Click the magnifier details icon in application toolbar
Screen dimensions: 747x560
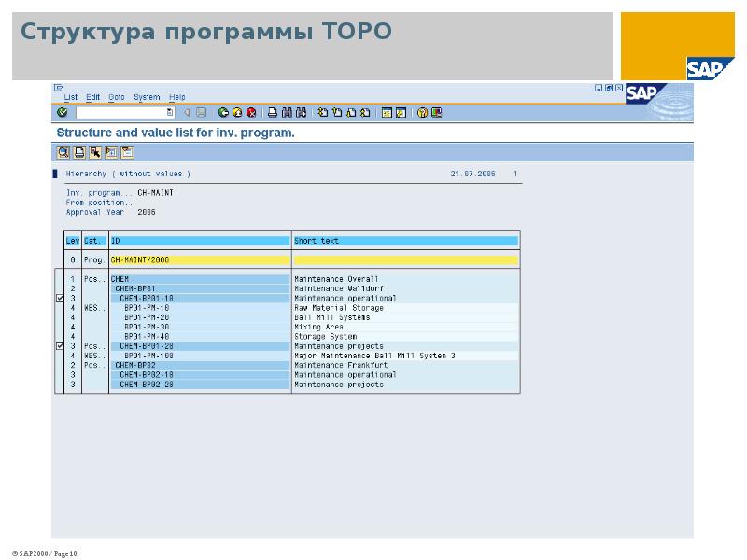63,152
